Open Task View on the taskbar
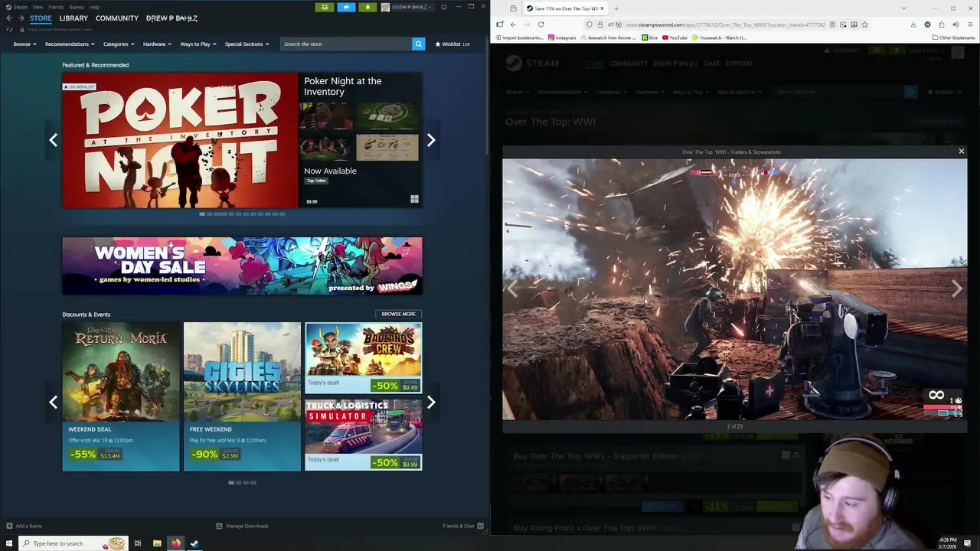The height and width of the screenshot is (551, 980). click(138, 543)
